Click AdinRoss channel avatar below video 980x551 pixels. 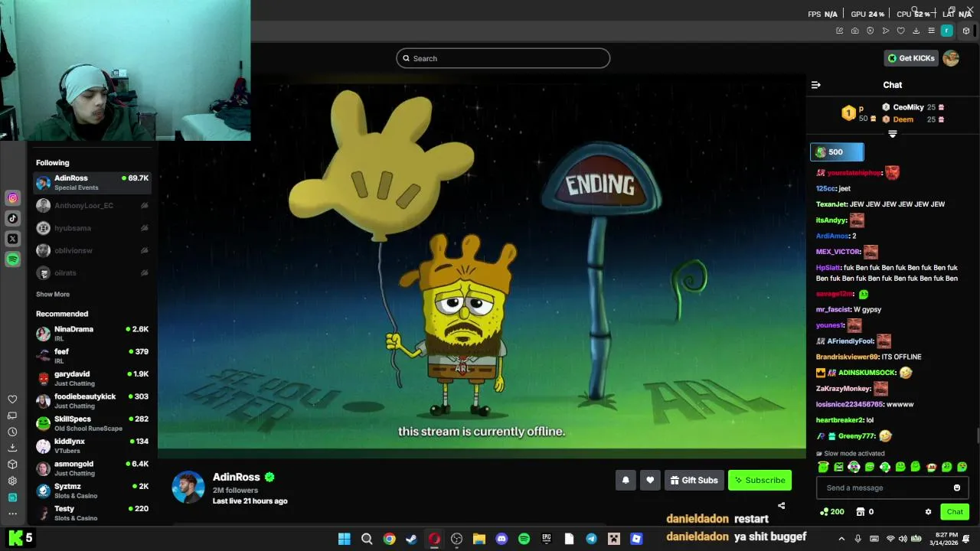pyautogui.click(x=188, y=487)
